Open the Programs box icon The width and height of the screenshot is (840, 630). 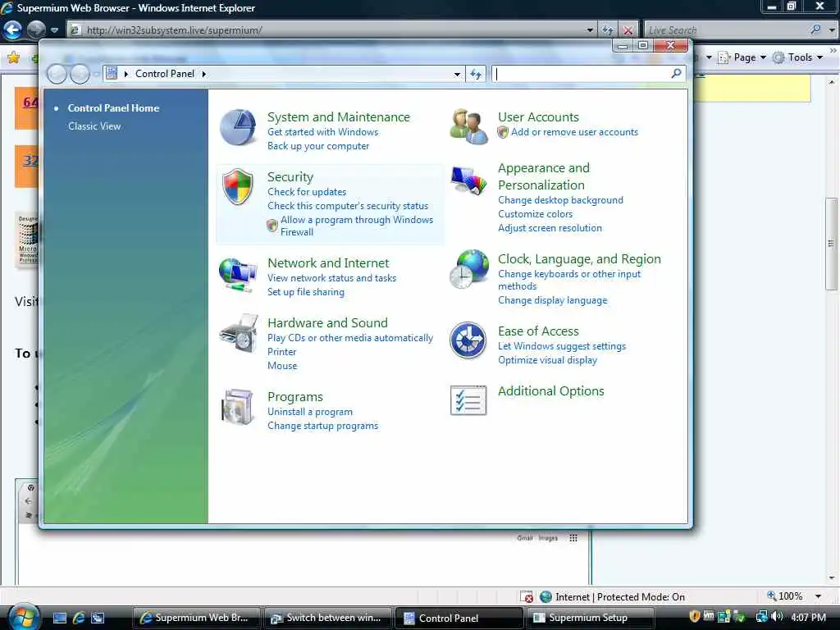pos(237,408)
